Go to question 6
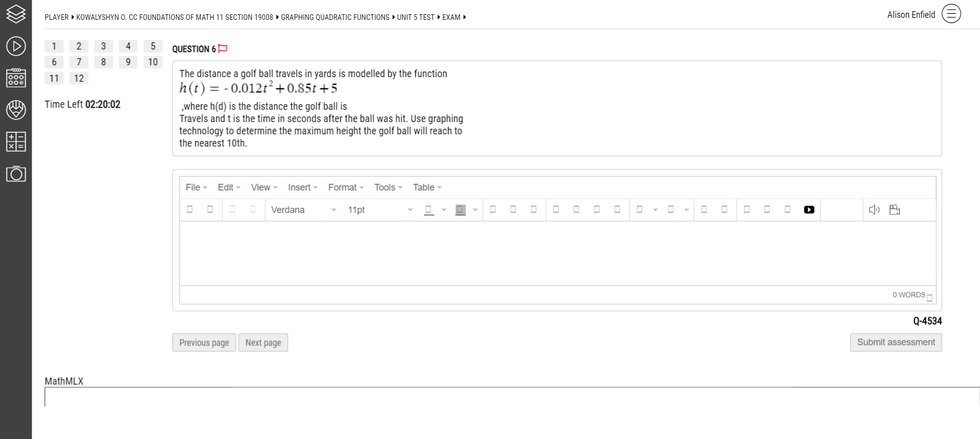Image resolution: width=980 pixels, height=439 pixels. 54,62
